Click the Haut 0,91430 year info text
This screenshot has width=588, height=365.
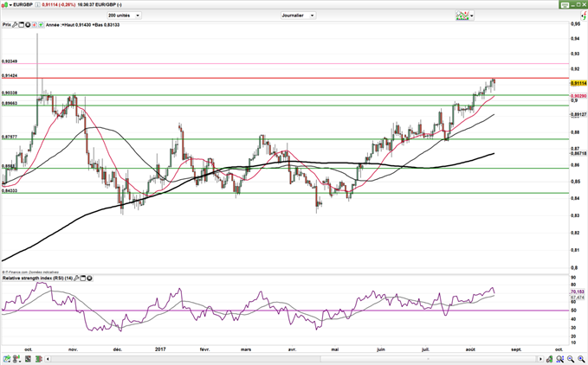(77, 25)
